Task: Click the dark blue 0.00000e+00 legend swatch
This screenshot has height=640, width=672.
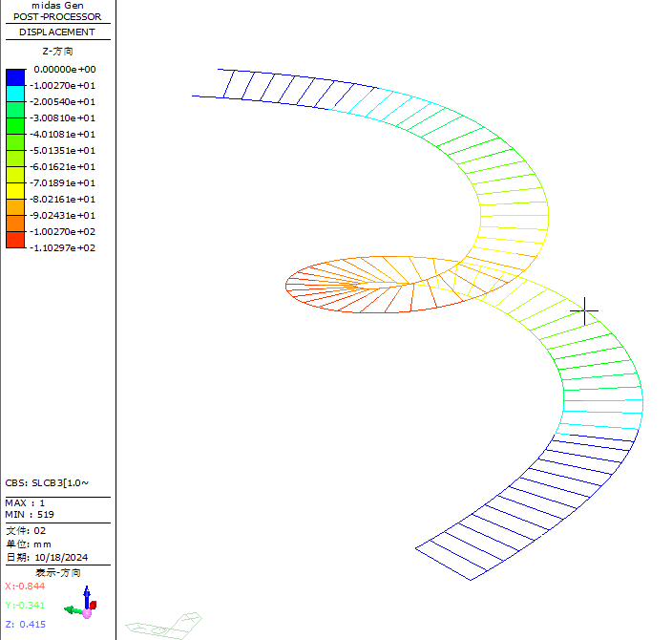Action: [15, 77]
